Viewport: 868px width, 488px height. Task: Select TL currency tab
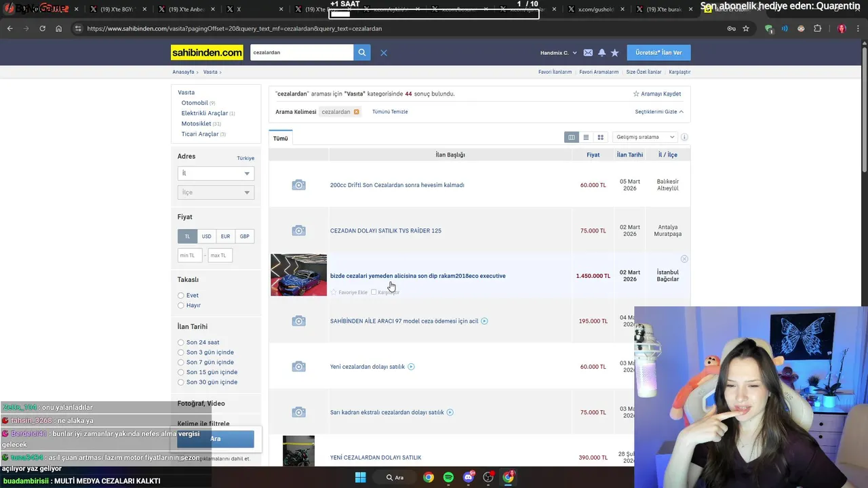(187, 237)
